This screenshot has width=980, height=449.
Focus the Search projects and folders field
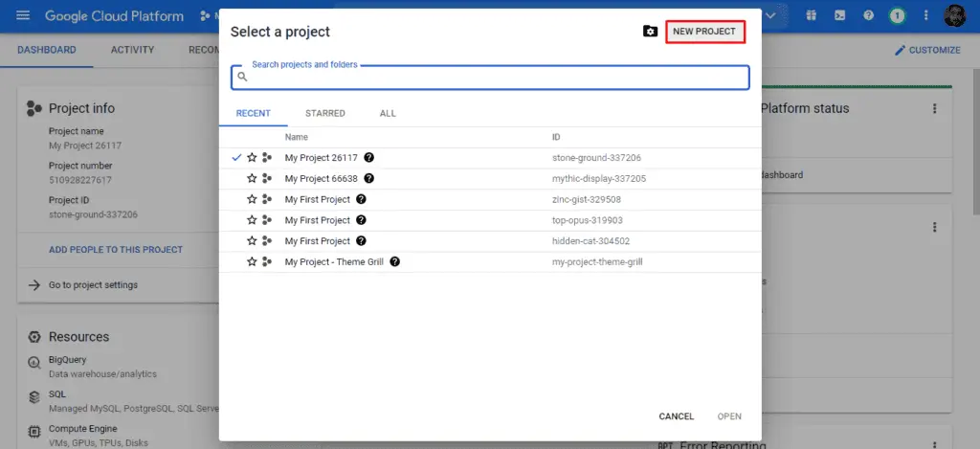click(x=490, y=78)
